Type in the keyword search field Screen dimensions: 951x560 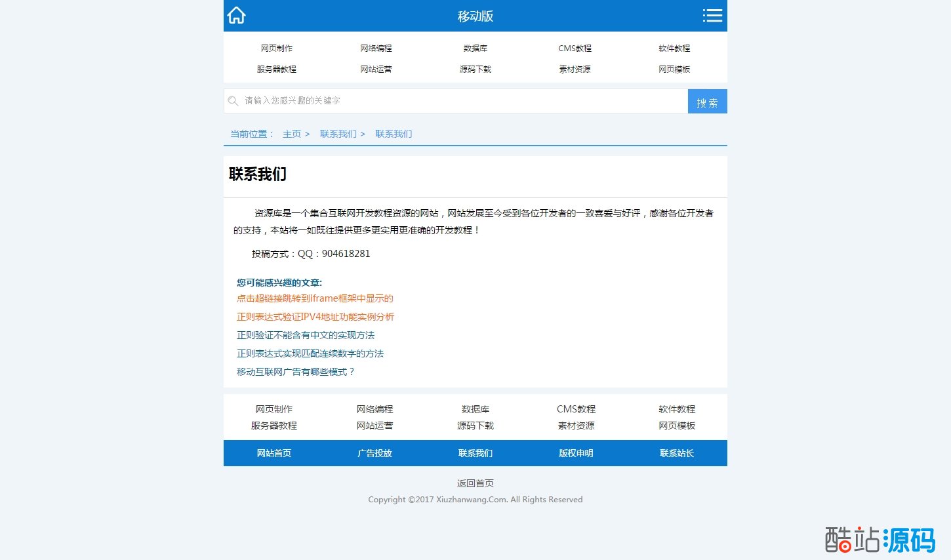pyautogui.click(x=459, y=101)
